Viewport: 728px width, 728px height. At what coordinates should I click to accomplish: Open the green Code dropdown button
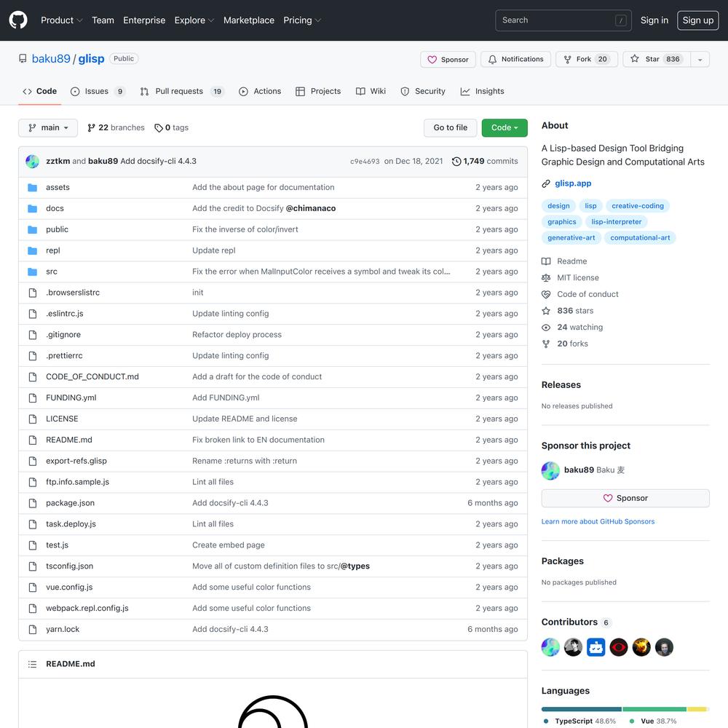(x=505, y=127)
